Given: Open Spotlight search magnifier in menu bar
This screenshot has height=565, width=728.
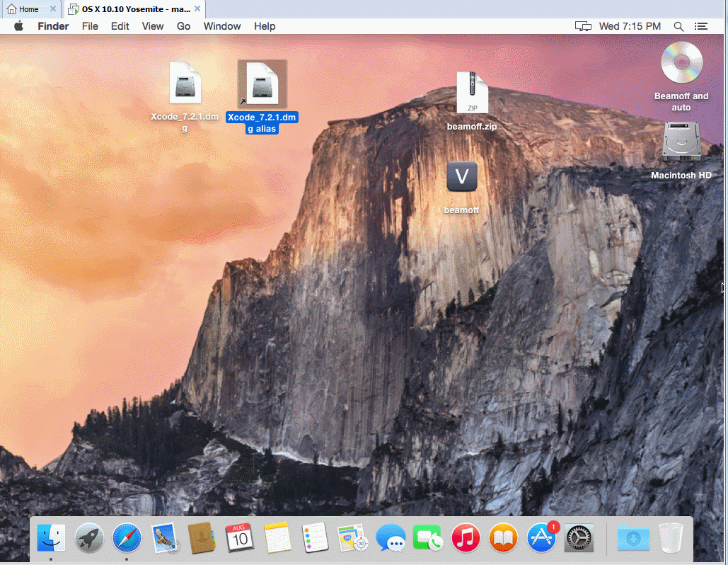Looking at the screenshot, I should pos(678,26).
